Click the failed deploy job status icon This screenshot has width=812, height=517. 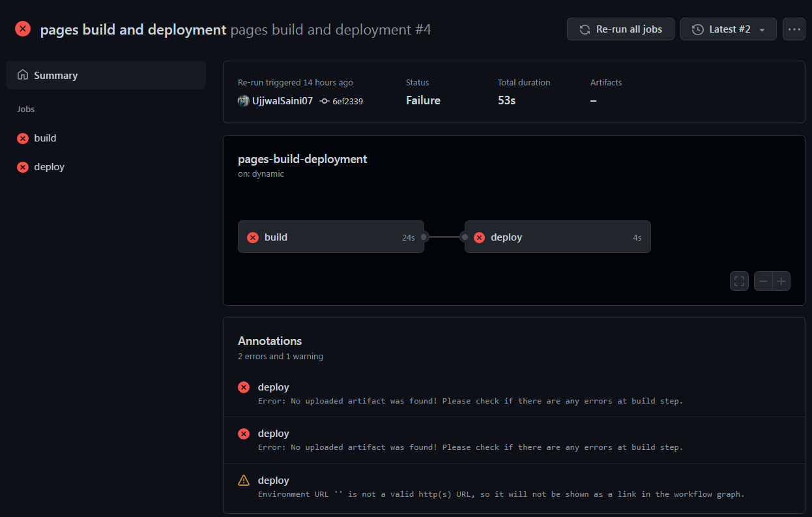pos(22,167)
